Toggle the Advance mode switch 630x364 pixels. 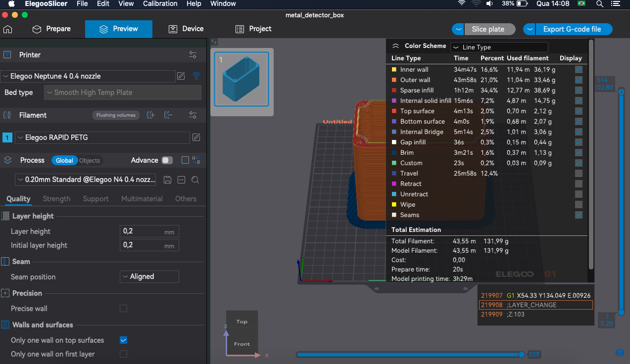pyautogui.click(x=167, y=160)
